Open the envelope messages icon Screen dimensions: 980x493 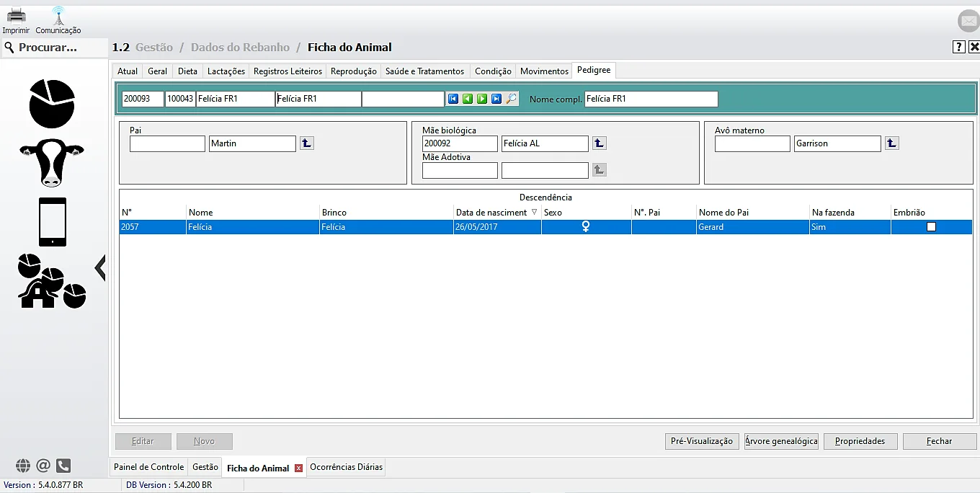pyautogui.click(x=968, y=22)
